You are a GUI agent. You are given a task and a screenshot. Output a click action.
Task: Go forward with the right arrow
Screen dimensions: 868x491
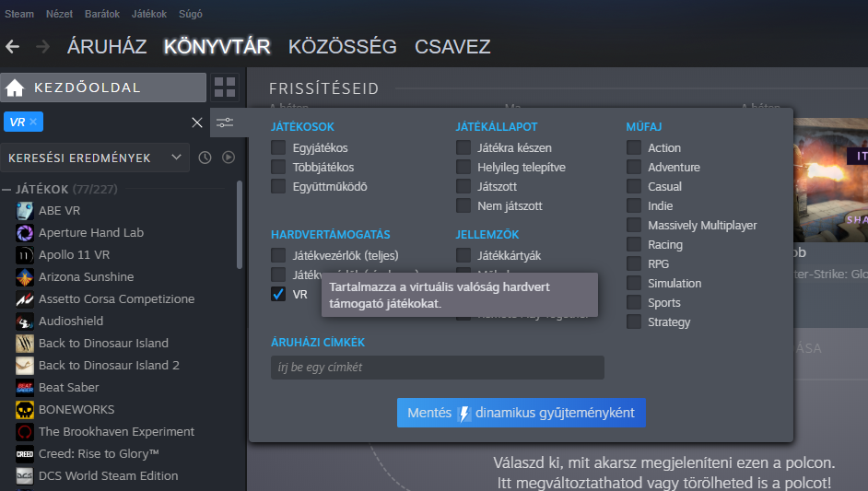(42, 47)
